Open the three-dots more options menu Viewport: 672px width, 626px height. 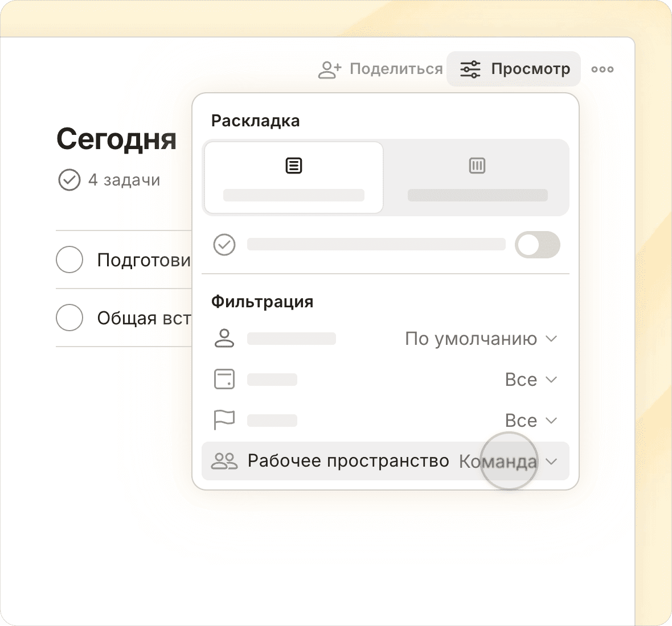click(602, 69)
